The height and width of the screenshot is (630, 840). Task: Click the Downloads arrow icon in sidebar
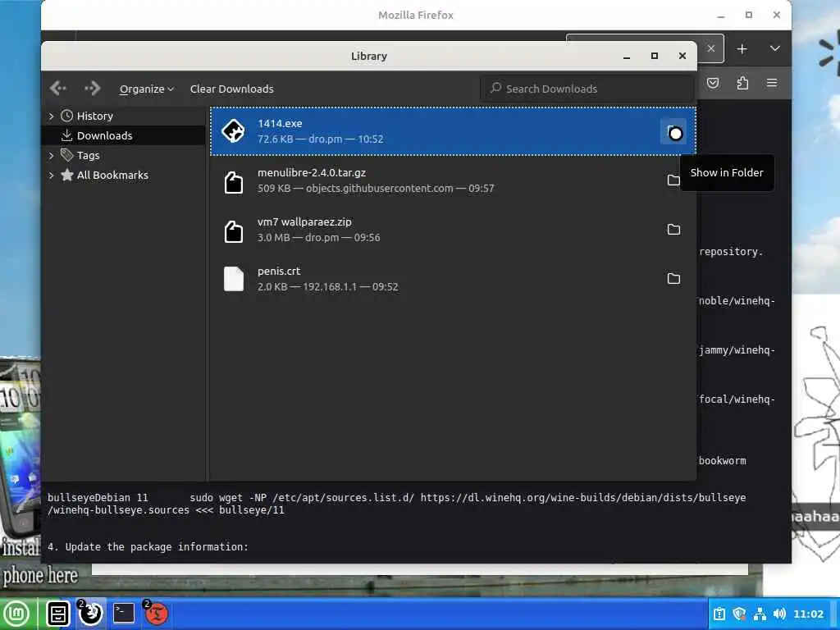point(67,135)
